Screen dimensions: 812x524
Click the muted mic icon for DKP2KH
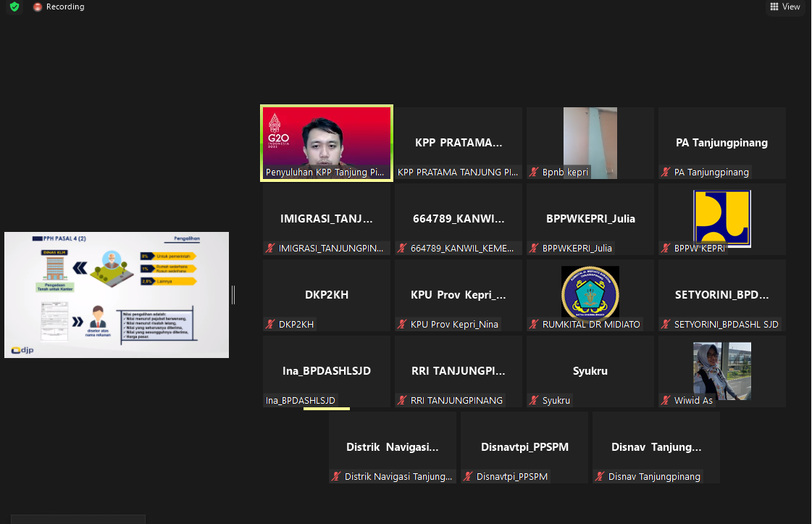click(x=271, y=325)
